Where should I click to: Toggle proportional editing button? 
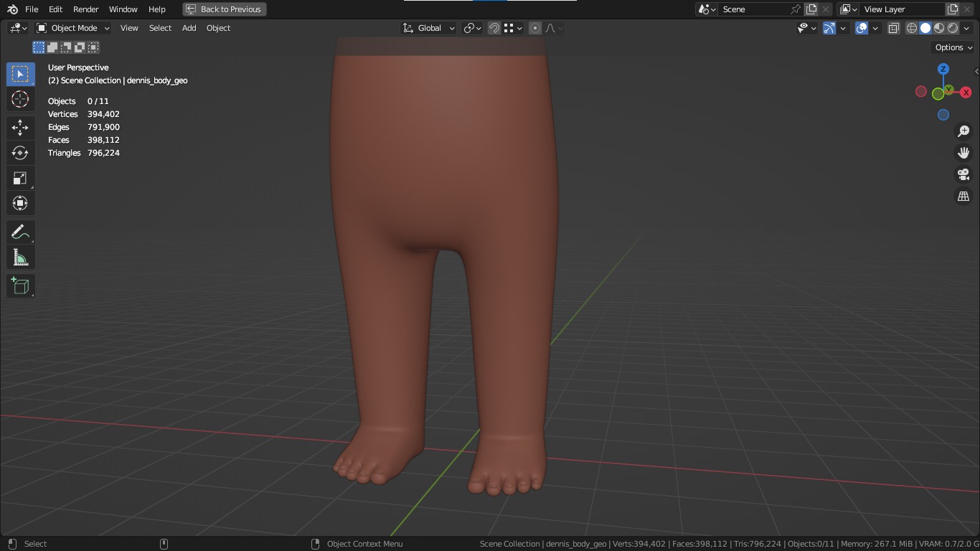click(535, 28)
